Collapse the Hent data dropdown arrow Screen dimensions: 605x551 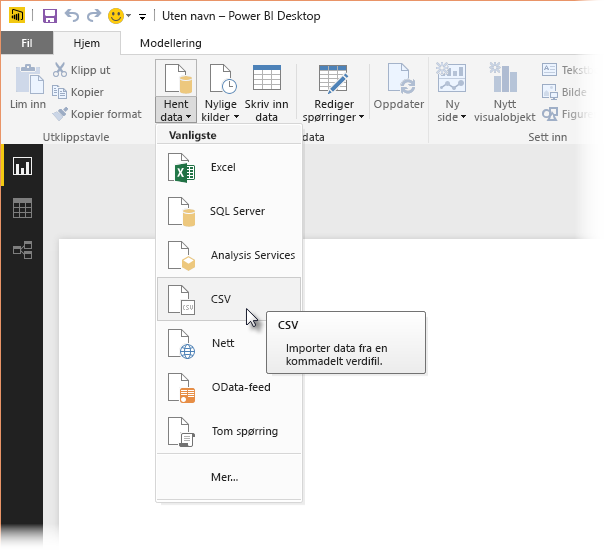pyautogui.click(x=188, y=117)
